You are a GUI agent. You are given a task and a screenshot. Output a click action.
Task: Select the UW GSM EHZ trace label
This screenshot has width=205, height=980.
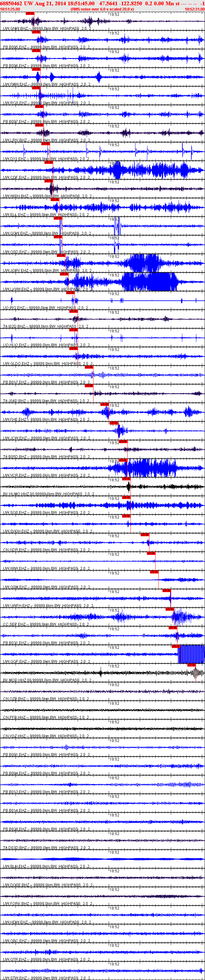(47, 588)
